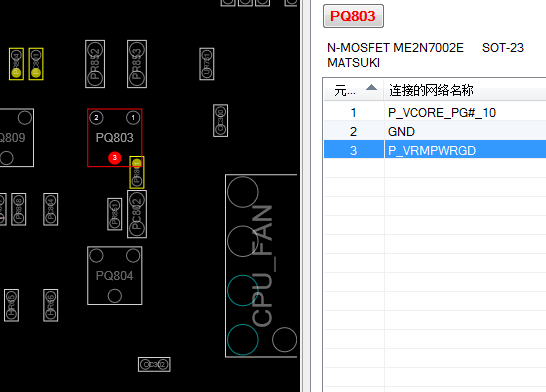Click pin number 3 cell in the table
Screen dimensions: 546x392
coord(353,150)
